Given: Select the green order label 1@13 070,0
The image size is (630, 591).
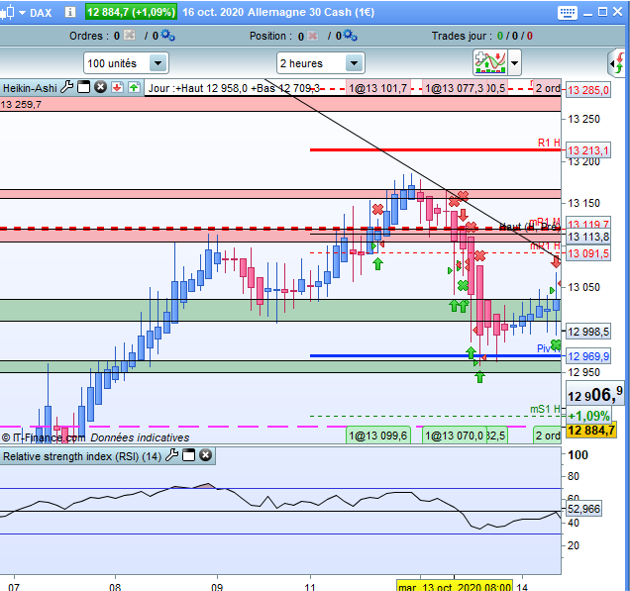Looking at the screenshot, I should (454, 436).
